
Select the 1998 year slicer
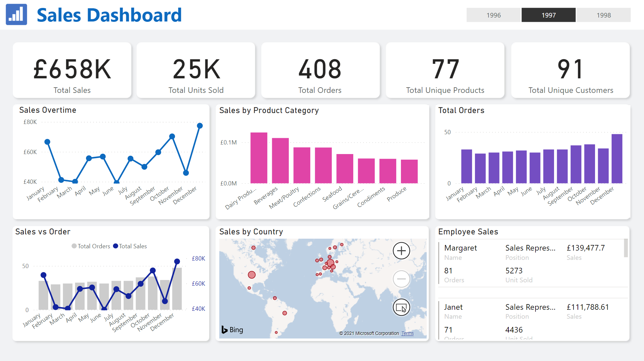click(x=603, y=15)
